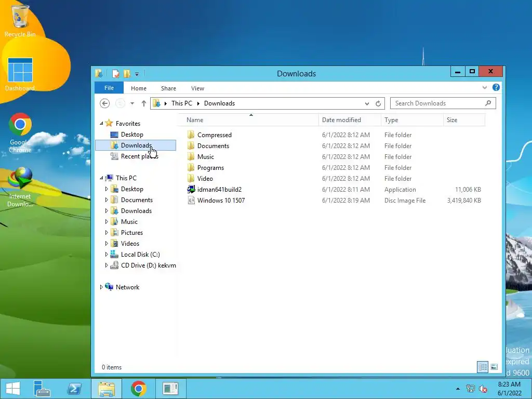Select Downloads under Favorites
Viewport: 532px width, 399px height.
(x=136, y=145)
